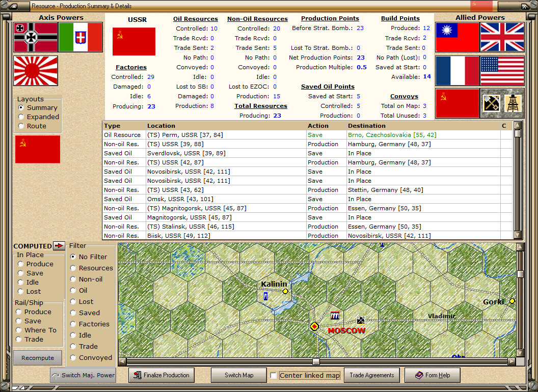This screenshot has height=392, width=538.
Task: Select the United Kingdom flag
Action: [502, 37]
